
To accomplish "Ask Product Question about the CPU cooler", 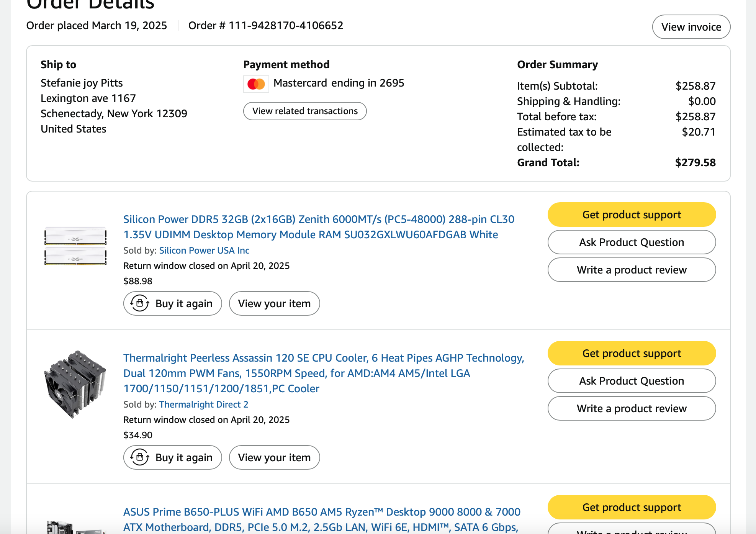I will [632, 381].
